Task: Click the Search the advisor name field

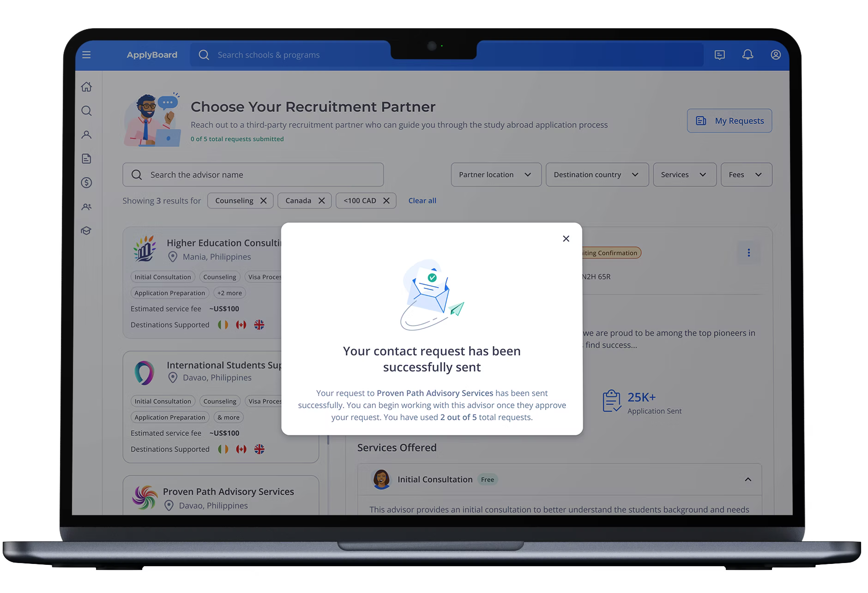Action: (253, 175)
